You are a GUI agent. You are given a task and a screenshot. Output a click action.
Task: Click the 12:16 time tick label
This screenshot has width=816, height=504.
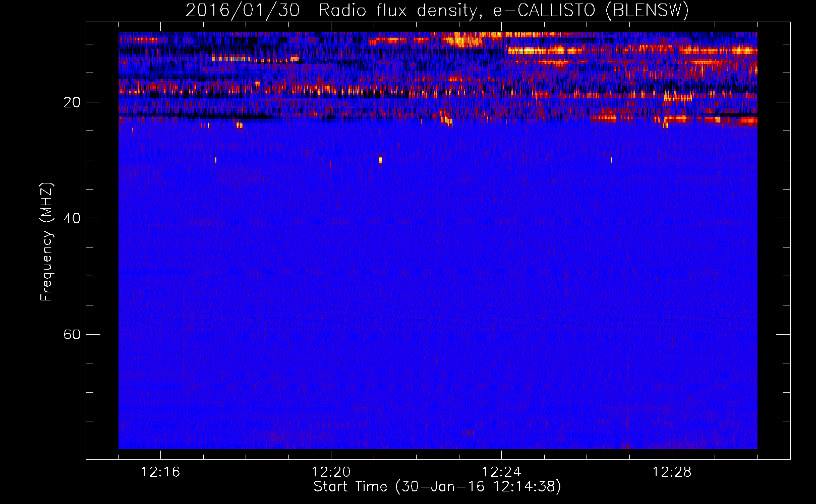pyautogui.click(x=160, y=472)
